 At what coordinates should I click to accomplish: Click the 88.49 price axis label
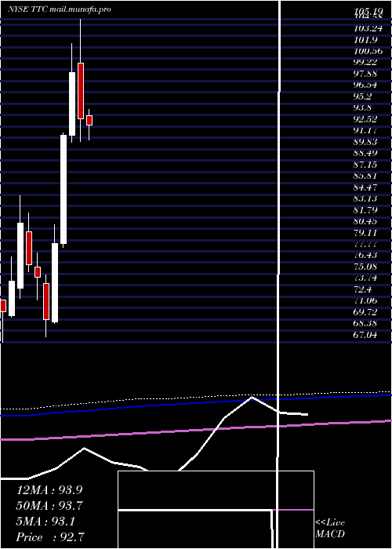tap(365, 153)
